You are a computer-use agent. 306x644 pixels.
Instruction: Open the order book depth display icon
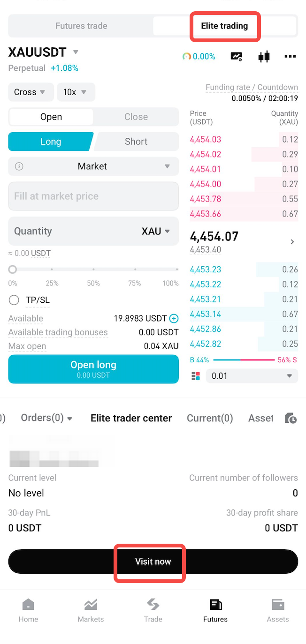197,376
